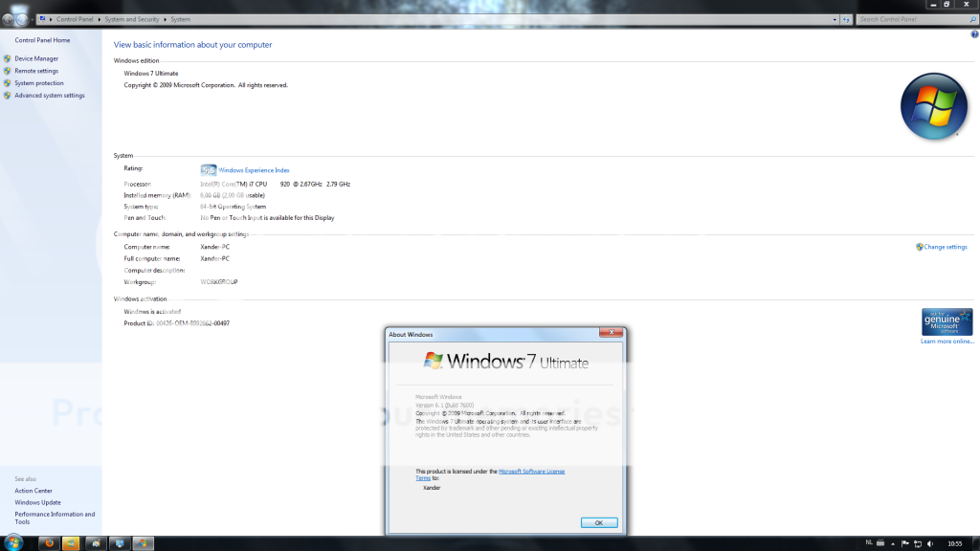Screen dimensions: 980x551
Task: Open the Microsoft Software License Terms link
Action: pos(531,472)
